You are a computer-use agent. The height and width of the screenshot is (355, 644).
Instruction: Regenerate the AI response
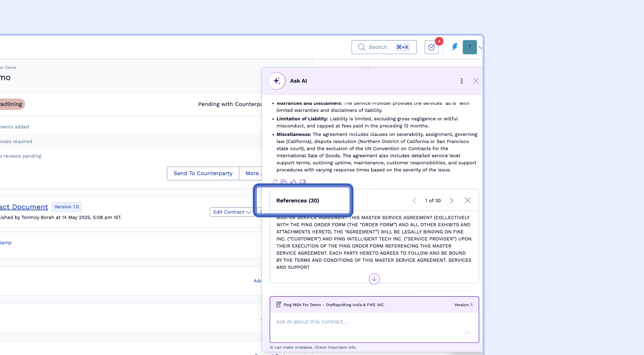275,181
